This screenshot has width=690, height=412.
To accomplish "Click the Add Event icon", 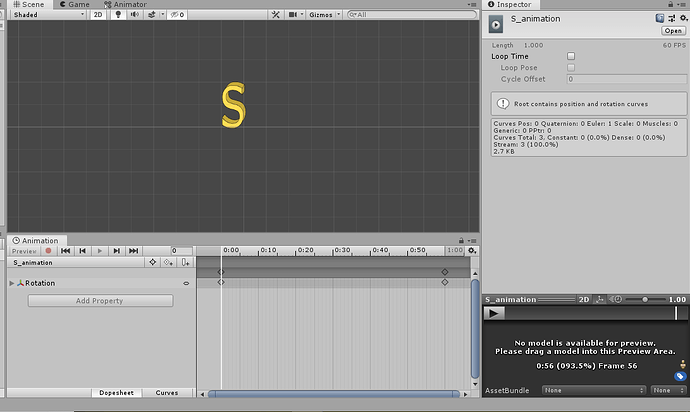I will [185, 262].
